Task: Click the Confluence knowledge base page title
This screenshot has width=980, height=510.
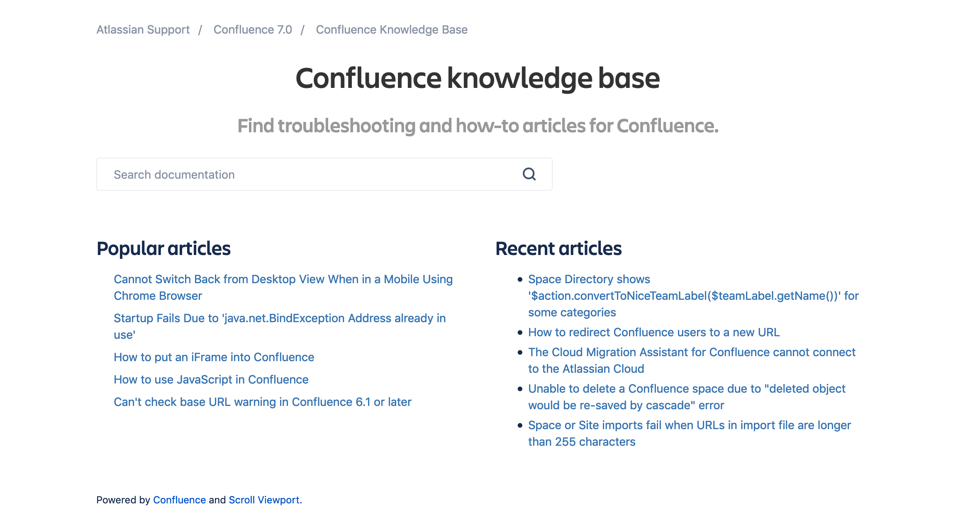Action: pyautogui.click(x=478, y=78)
